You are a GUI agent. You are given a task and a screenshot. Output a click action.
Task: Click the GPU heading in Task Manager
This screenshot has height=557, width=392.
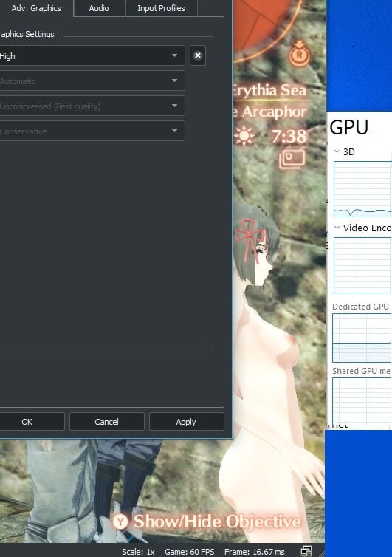pos(348,128)
